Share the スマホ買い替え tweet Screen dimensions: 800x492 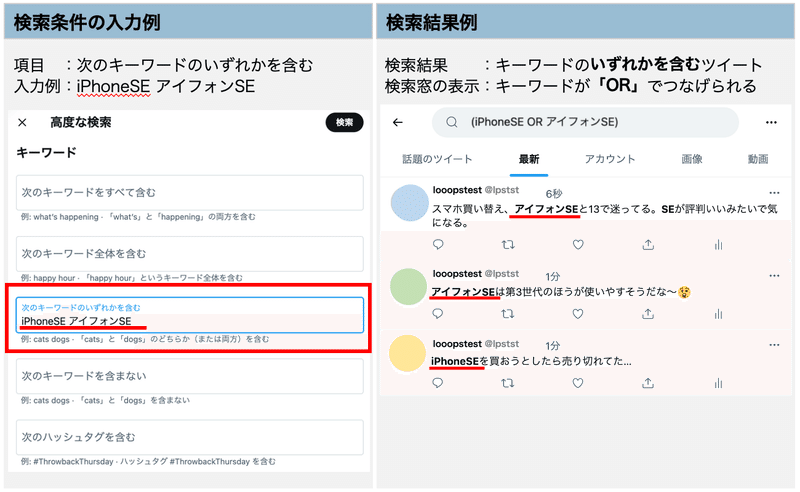click(x=648, y=244)
